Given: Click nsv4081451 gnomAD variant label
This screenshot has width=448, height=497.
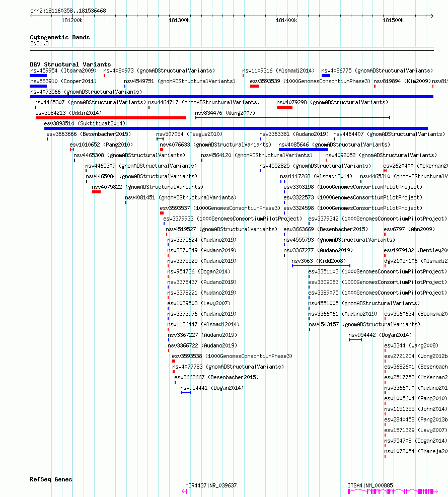Looking at the screenshot, I should (x=181, y=197).
